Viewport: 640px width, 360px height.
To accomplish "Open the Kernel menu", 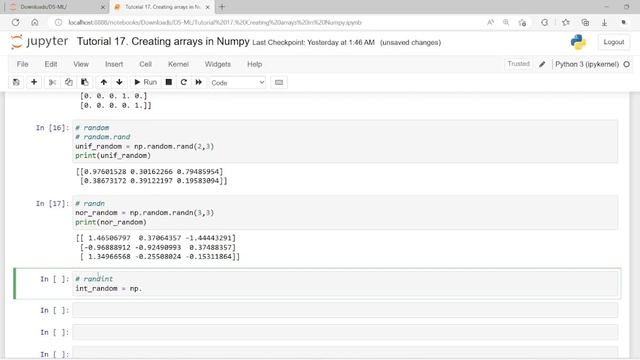I will click(x=178, y=64).
